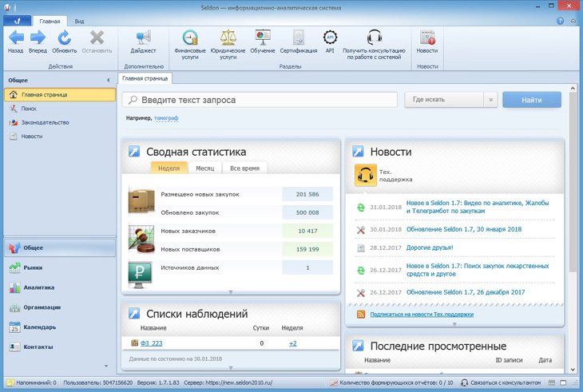Image resolution: width=583 pixels, height=392 pixels.
Task: Click the 201 586 new purchases value
Action: tap(307, 194)
